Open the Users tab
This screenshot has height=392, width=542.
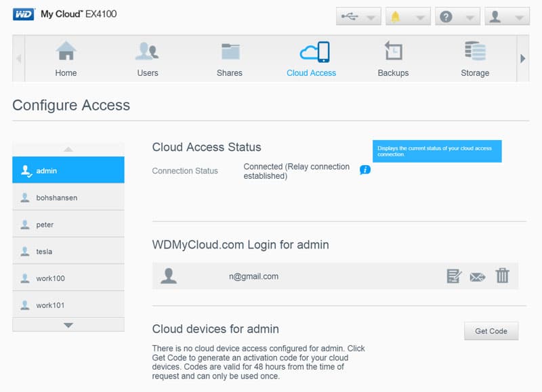(148, 59)
